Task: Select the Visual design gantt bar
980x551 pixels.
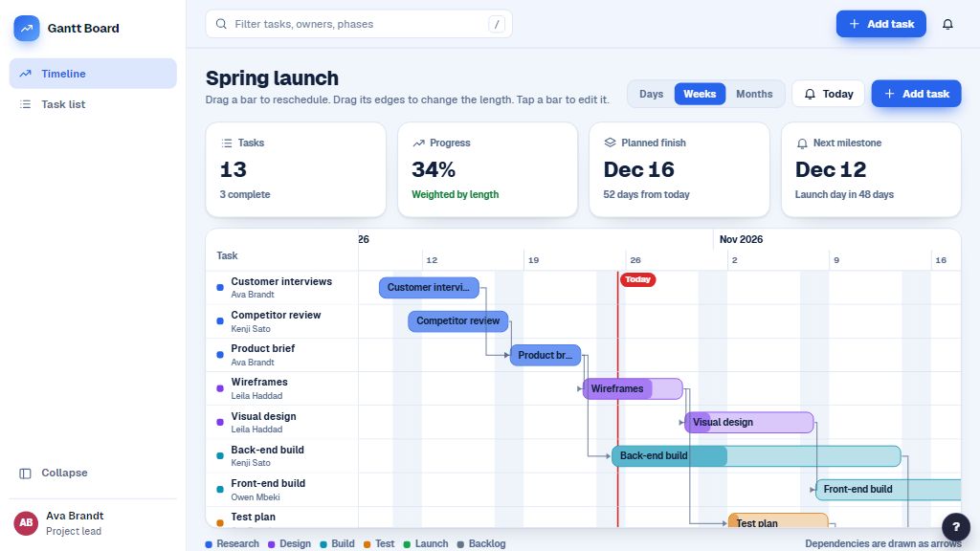Action: [748, 422]
